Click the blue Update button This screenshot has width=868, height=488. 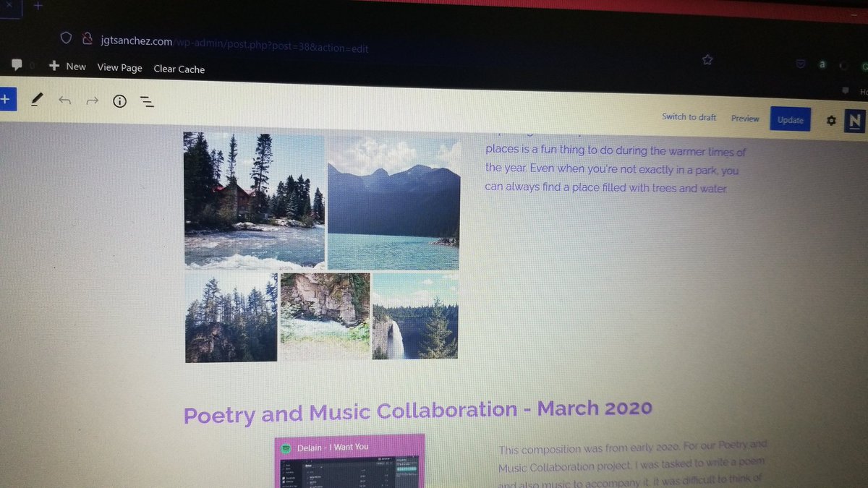coord(790,119)
